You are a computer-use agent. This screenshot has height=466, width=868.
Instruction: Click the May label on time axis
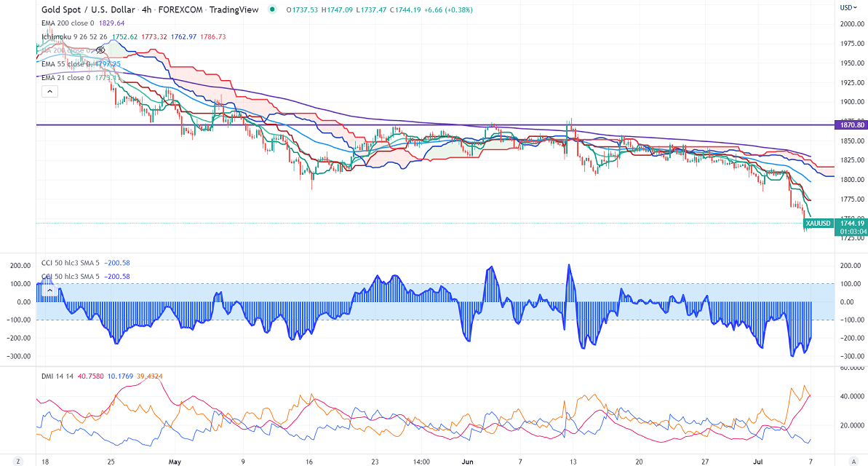[175, 462]
